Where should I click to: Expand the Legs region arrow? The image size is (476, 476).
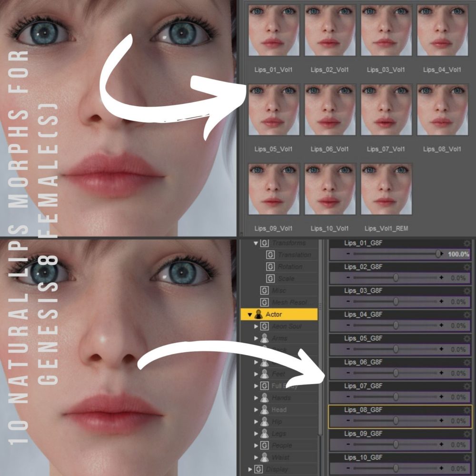click(x=256, y=434)
